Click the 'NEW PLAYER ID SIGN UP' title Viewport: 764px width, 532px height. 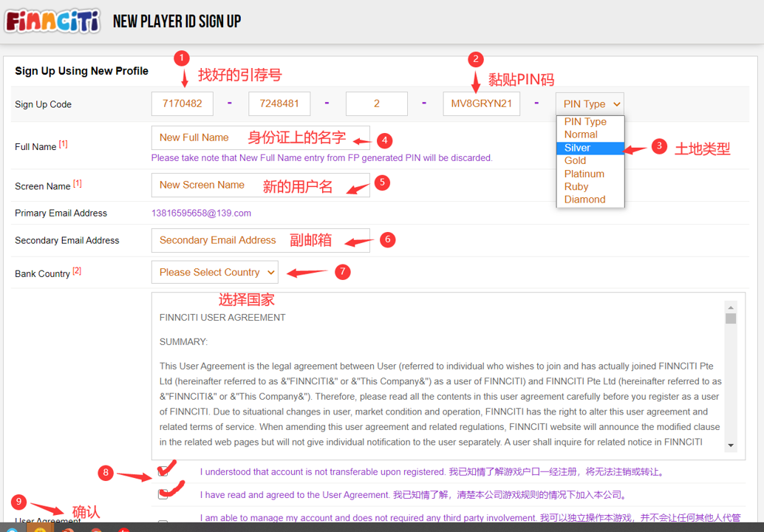177,21
